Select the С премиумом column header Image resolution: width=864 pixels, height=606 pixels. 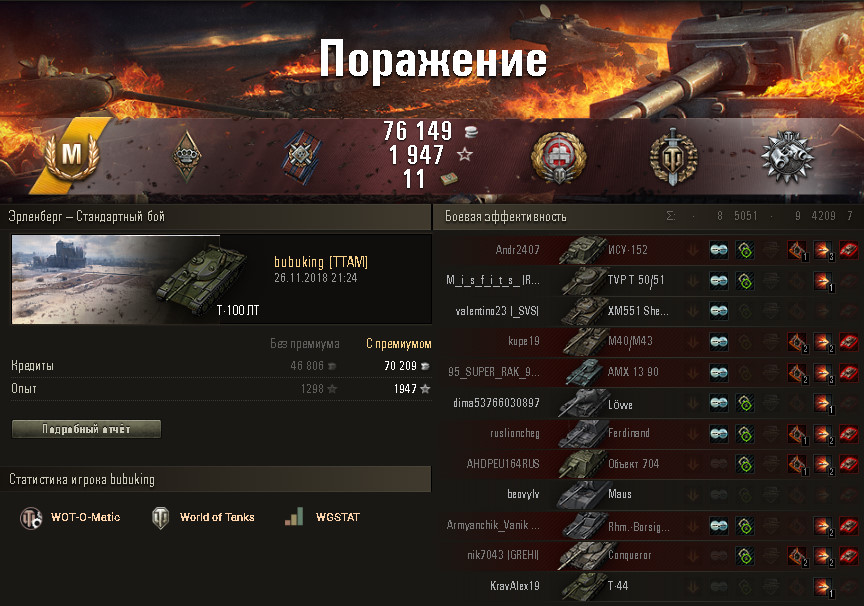[x=398, y=344]
